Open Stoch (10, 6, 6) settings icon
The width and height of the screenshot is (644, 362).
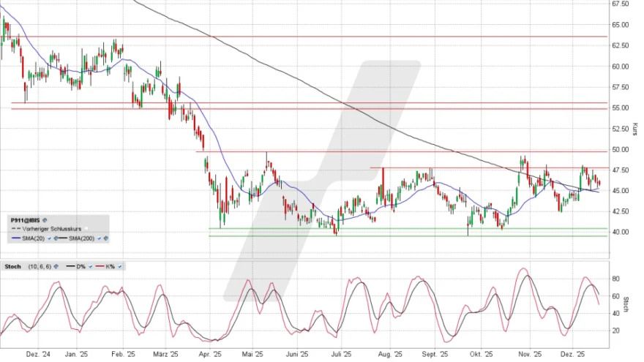(x=56, y=266)
